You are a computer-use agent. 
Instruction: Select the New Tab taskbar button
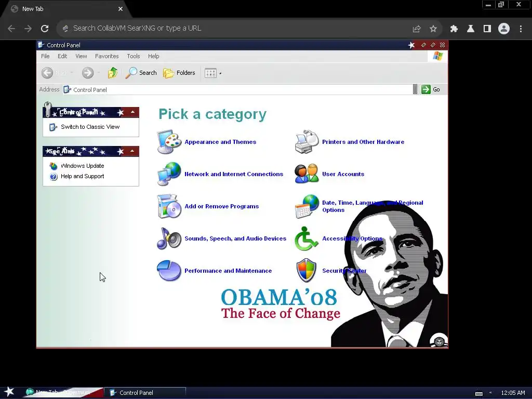[x=63, y=393]
